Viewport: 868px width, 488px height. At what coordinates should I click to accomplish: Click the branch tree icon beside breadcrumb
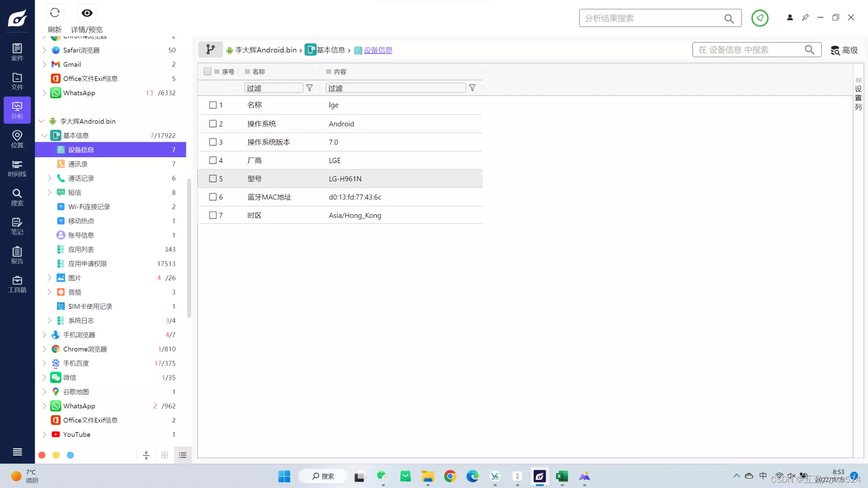[210, 50]
